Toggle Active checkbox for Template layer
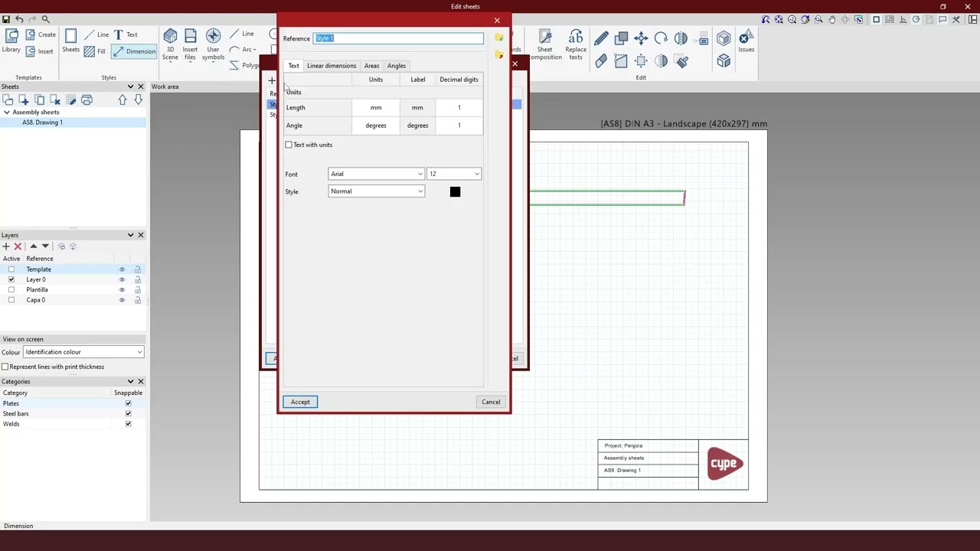Screen dimensions: 980x551 (x=11, y=269)
